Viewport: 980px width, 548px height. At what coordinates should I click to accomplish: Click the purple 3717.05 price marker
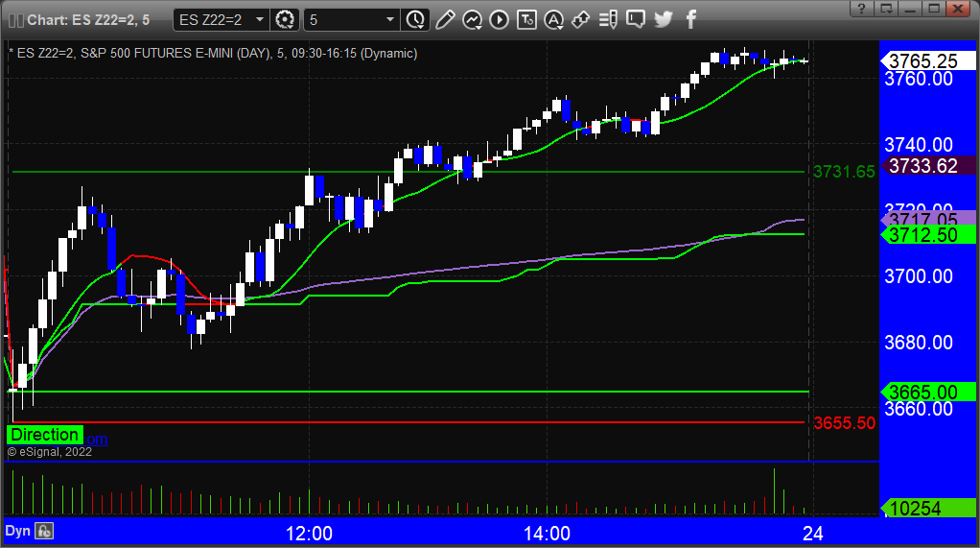click(928, 220)
